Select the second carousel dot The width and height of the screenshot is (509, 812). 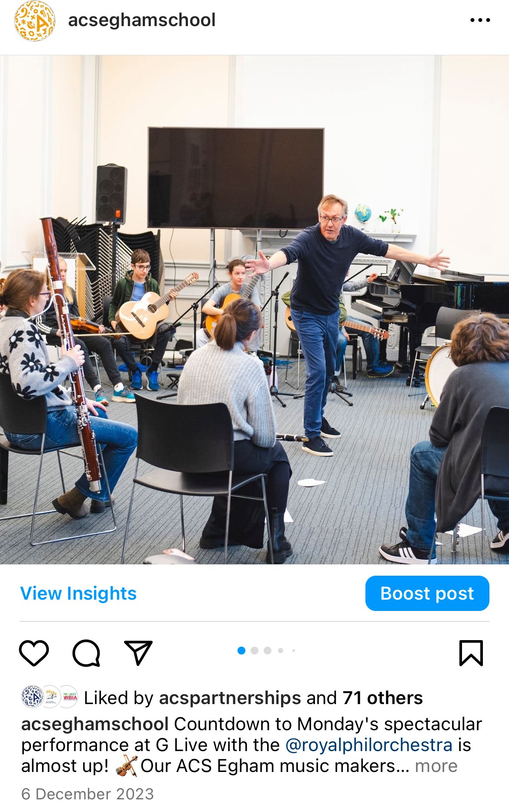tap(254, 651)
